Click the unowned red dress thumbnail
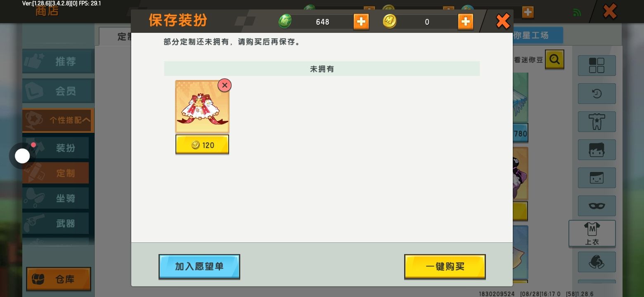Viewport: 644px width, 297px height. coord(202,107)
